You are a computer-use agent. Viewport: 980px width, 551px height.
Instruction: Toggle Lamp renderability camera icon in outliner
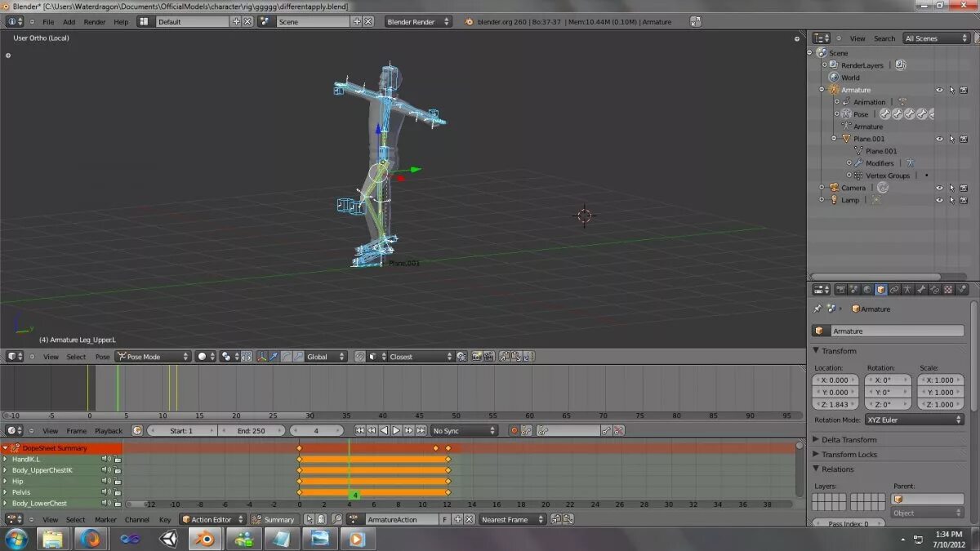tap(964, 200)
